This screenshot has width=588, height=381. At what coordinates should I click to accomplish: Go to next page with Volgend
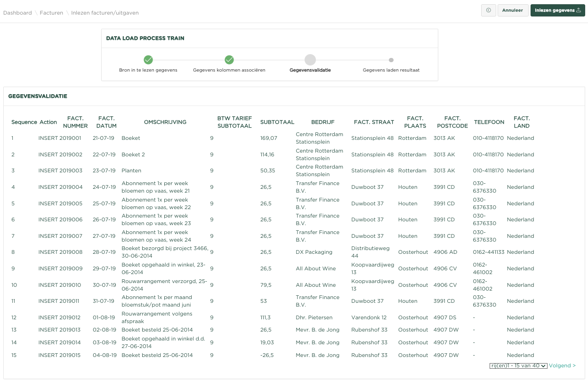click(562, 365)
